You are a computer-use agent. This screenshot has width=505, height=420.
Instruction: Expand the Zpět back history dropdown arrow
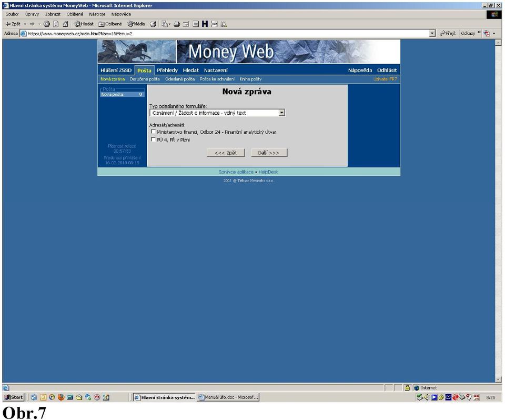click(25, 24)
